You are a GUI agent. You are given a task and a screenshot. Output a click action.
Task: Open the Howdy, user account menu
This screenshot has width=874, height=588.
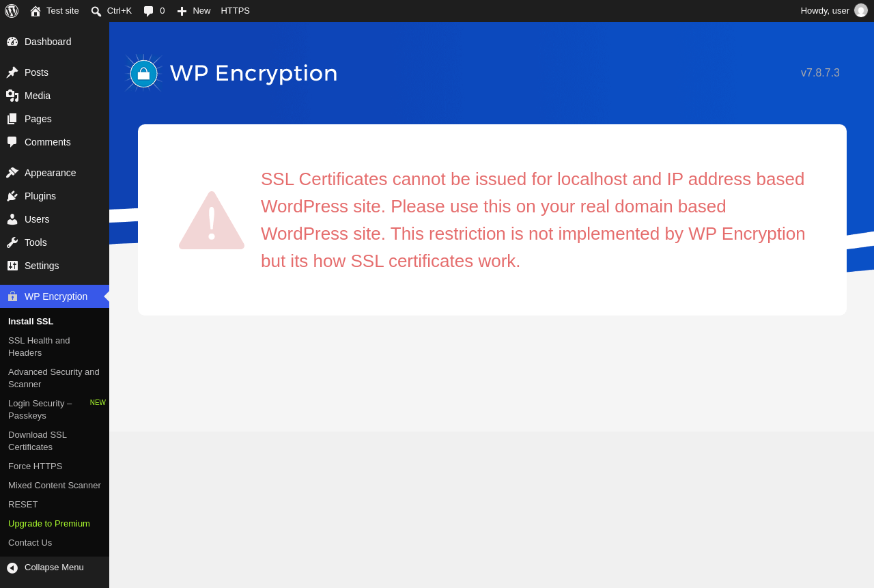pyautogui.click(x=834, y=11)
